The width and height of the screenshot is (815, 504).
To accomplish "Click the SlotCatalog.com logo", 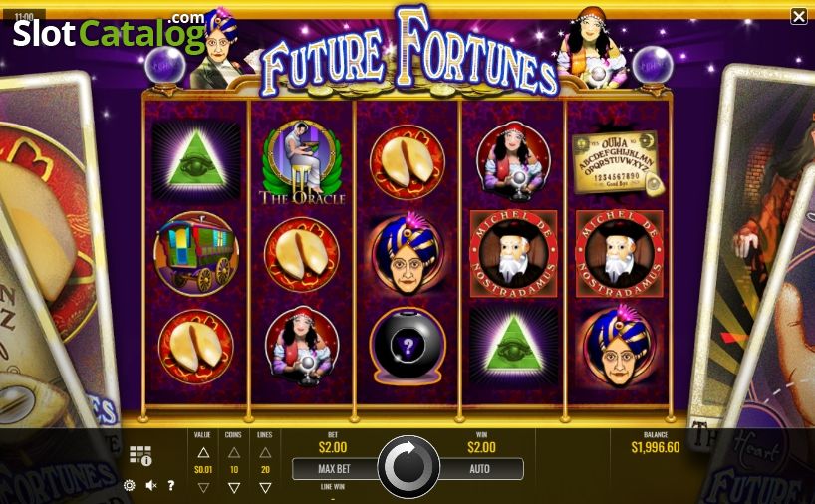I will point(110,32).
